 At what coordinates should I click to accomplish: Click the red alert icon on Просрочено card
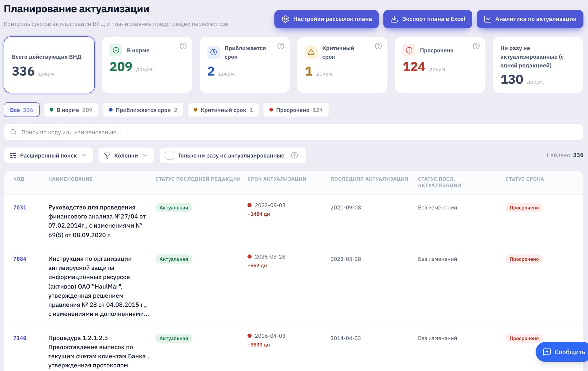coord(409,50)
